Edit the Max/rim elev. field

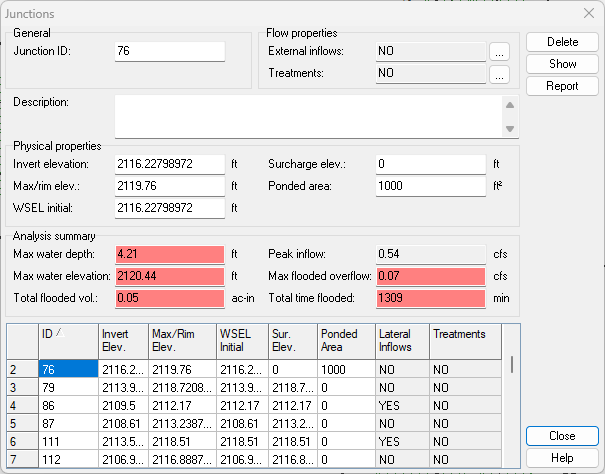click(x=170, y=186)
